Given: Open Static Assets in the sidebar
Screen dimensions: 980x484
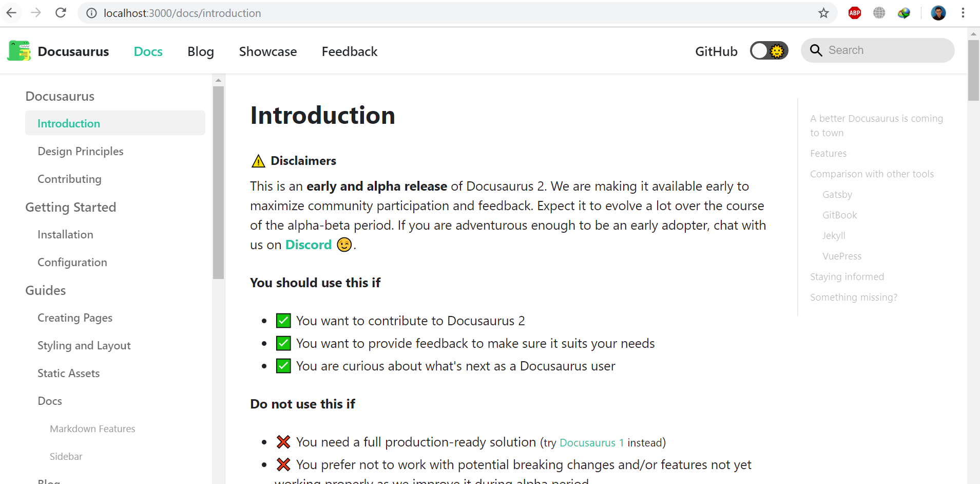Looking at the screenshot, I should tap(69, 373).
